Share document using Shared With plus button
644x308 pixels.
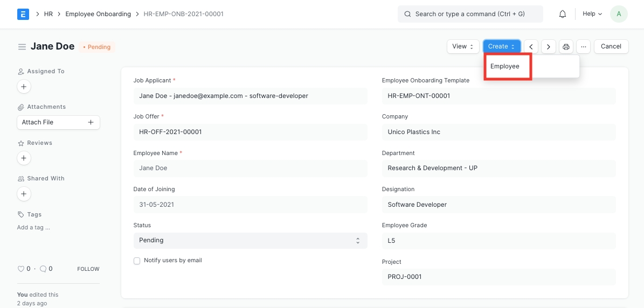(24, 193)
